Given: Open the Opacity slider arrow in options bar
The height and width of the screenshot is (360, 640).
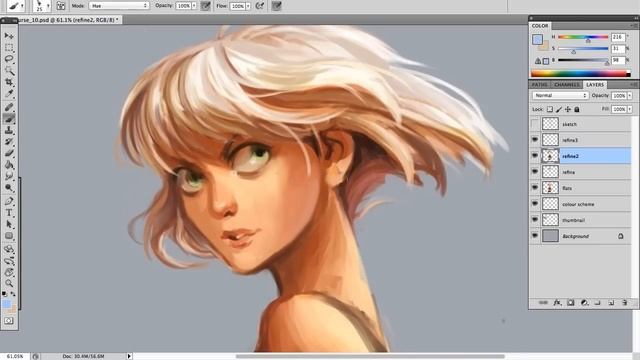Looking at the screenshot, I should tap(194, 6).
